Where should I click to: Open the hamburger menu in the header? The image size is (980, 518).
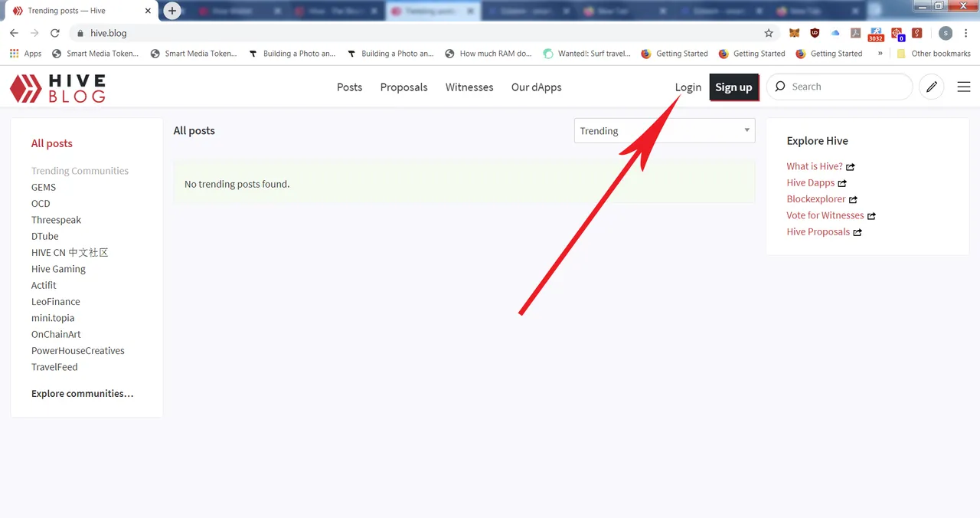coord(964,87)
